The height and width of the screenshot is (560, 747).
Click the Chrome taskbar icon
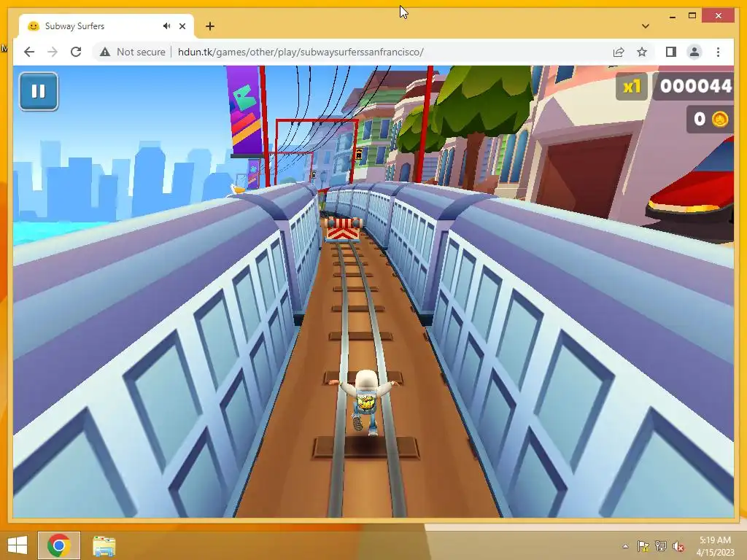(58, 545)
